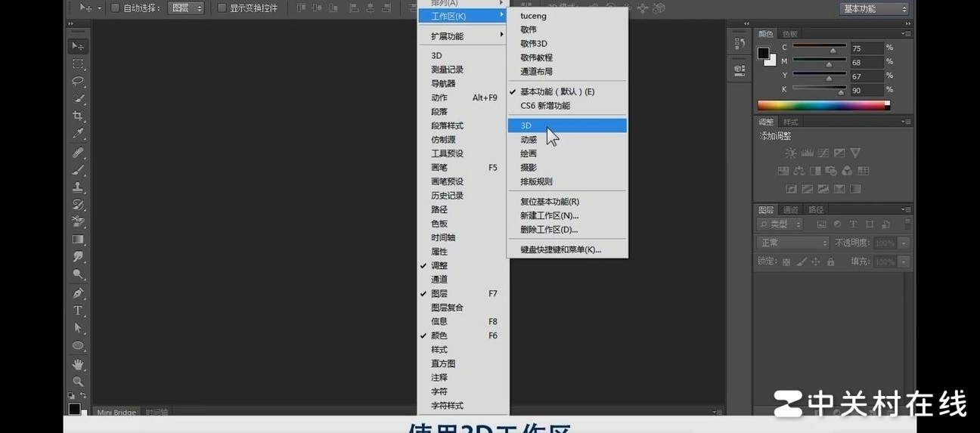
Task: Add a Color Balance adjustment
Action: pyautogui.click(x=799, y=171)
